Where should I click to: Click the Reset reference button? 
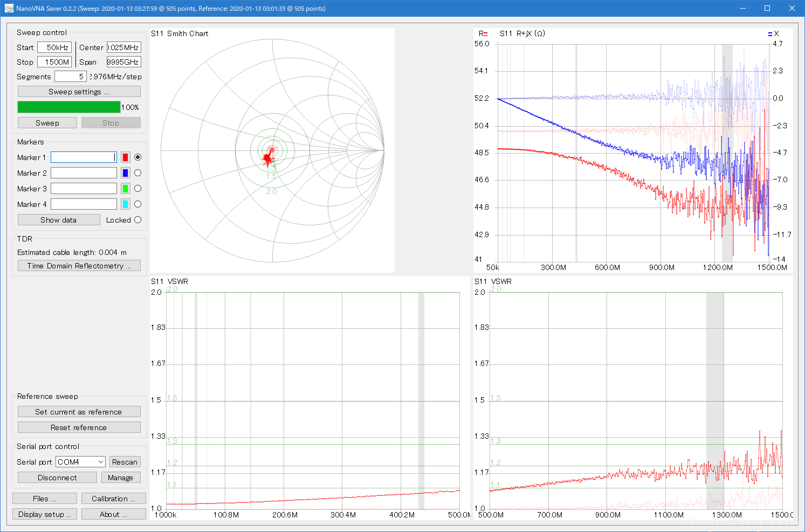point(79,427)
